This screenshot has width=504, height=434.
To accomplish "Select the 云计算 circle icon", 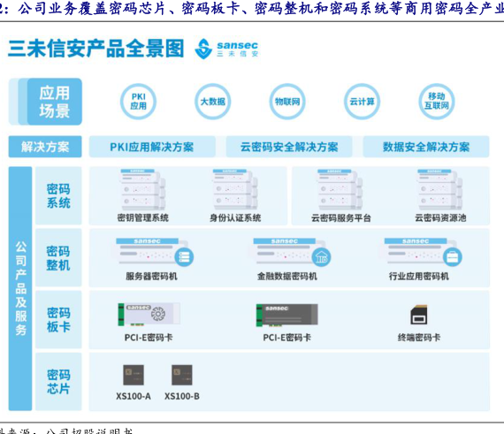I will [x=362, y=102].
